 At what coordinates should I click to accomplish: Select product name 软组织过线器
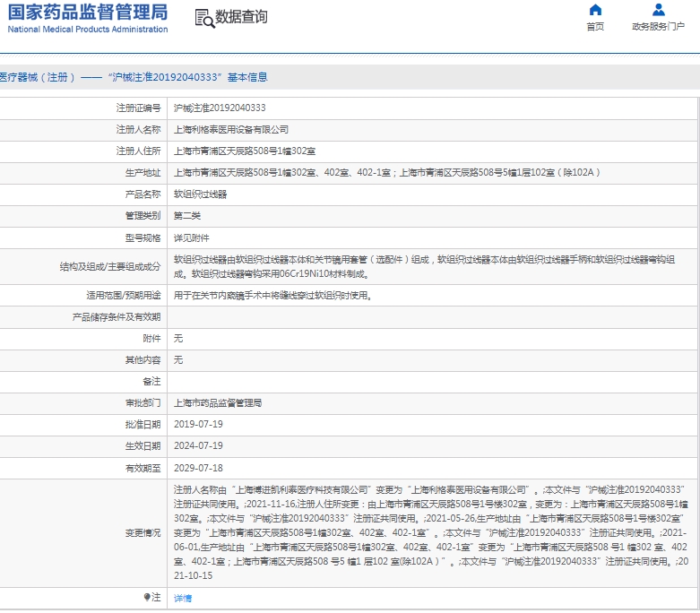(200, 194)
